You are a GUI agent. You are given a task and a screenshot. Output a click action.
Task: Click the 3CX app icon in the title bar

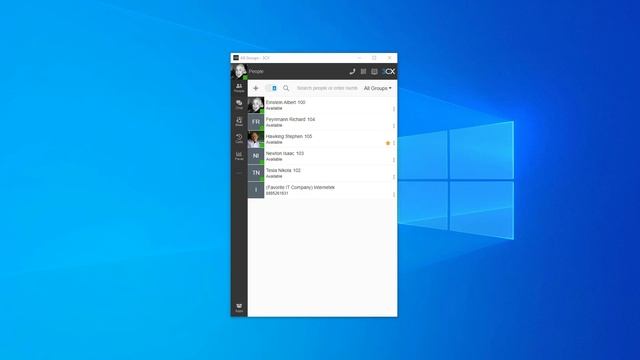point(236,58)
